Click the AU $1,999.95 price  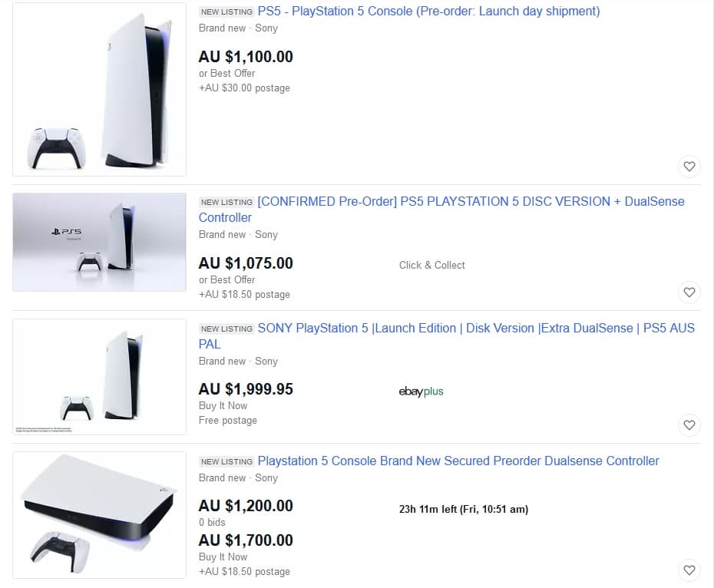click(x=246, y=389)
